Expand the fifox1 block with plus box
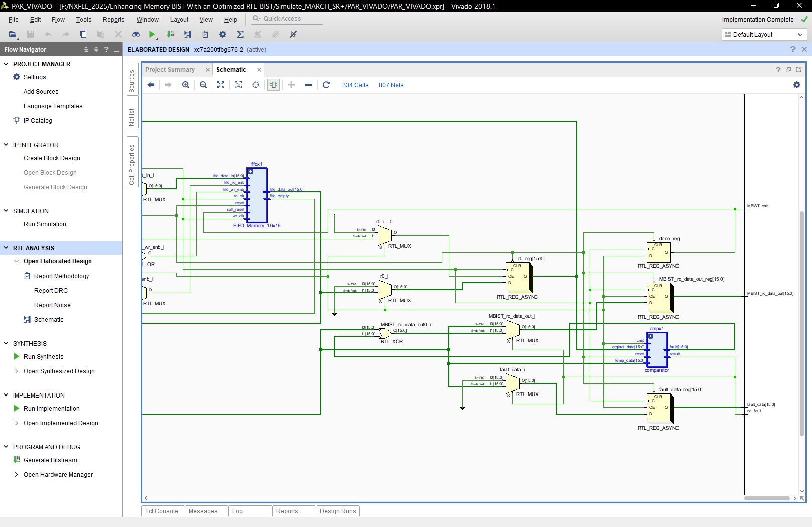The image size is (812, 527). tap(251, 172)
